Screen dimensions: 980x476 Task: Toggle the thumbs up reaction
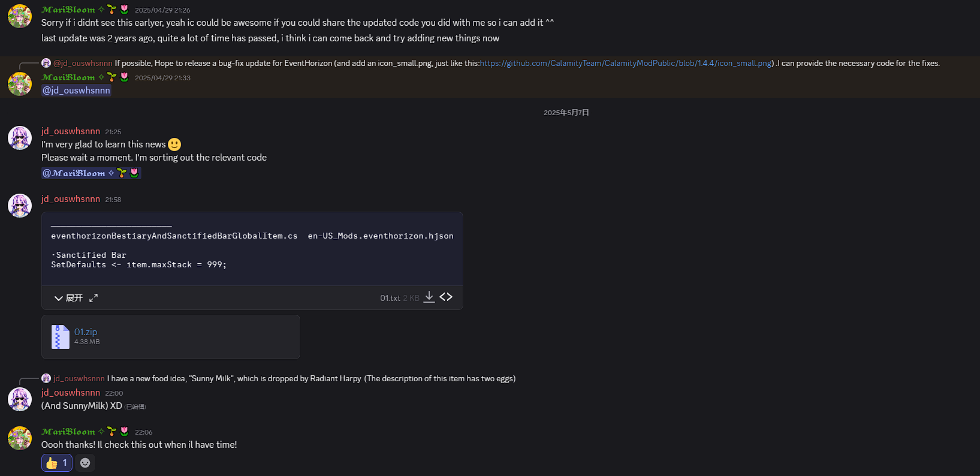pyautogui.click(x=57, y=463)
